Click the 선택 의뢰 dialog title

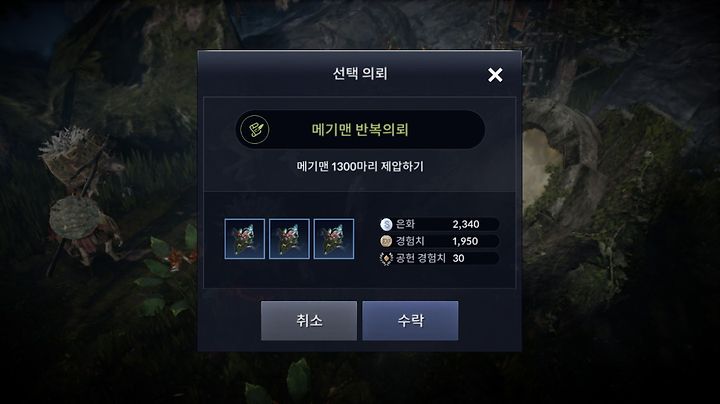coord(360,73)
